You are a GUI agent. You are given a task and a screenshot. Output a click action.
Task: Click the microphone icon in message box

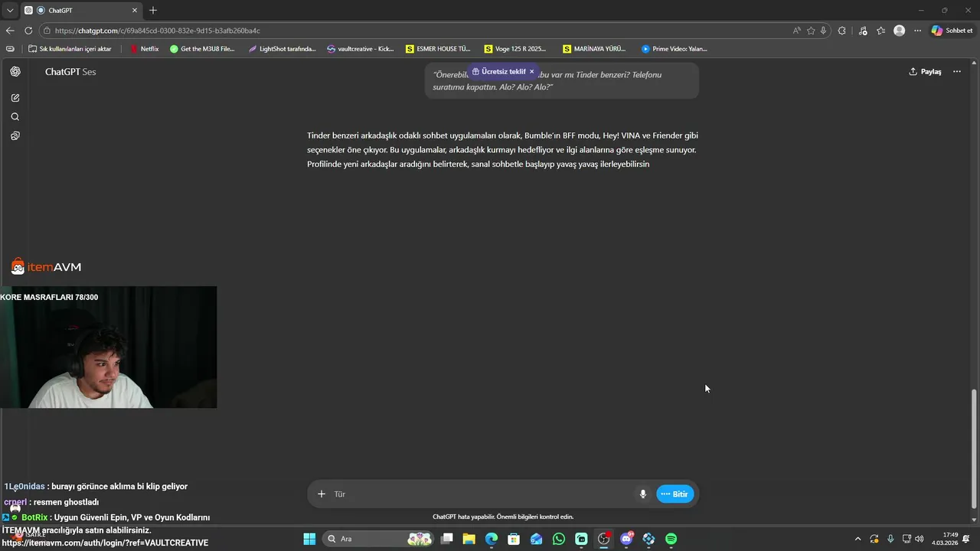pyautogui.click(x=643, y=494)
